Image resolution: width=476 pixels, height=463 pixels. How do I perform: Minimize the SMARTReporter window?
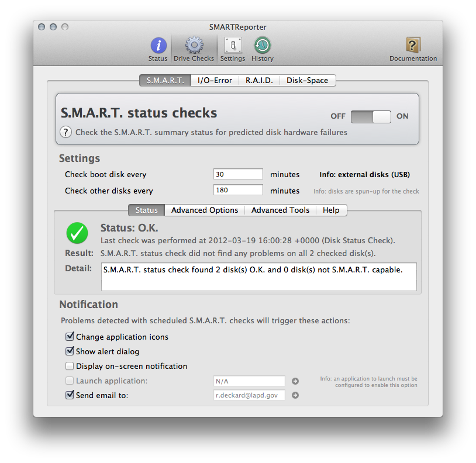(53, 27)
